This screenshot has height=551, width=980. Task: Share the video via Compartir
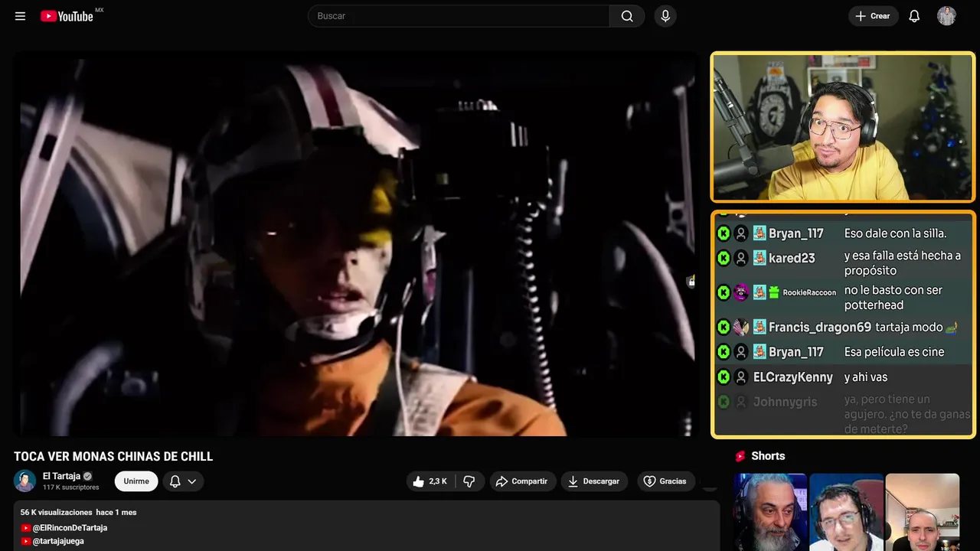point(522,481)
